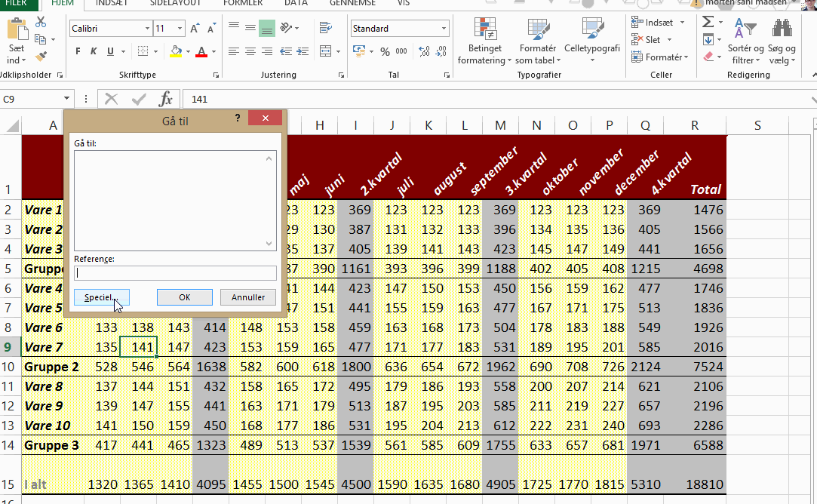Click the Reference input field

pyautogui.click(x=175, y=273)
